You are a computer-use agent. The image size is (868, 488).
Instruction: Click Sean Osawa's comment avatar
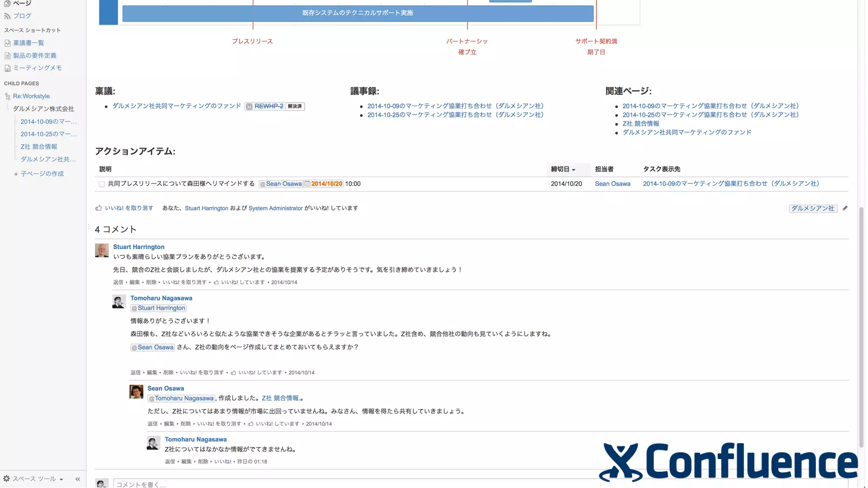136,391
